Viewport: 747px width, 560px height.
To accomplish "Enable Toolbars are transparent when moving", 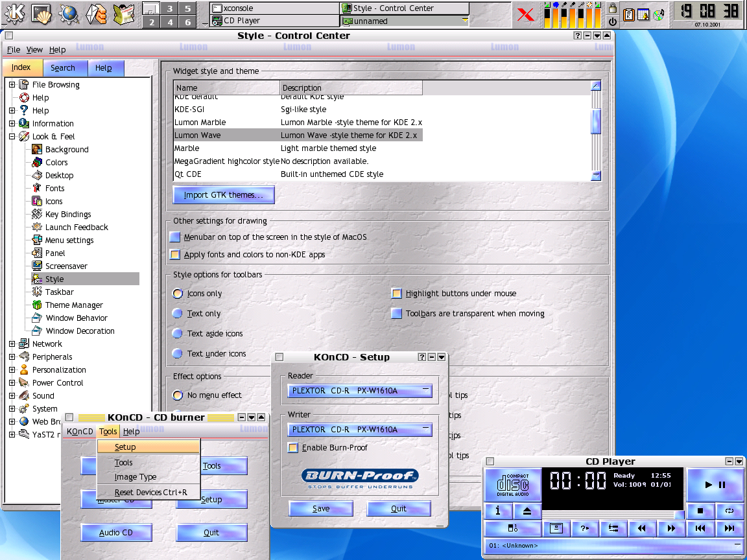I will [396, 313].
